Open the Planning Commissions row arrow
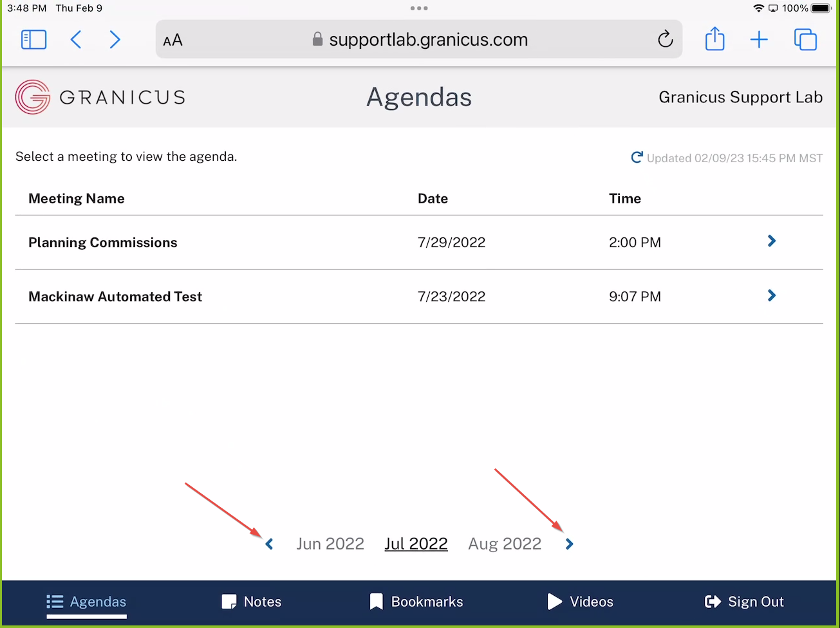 772,241
